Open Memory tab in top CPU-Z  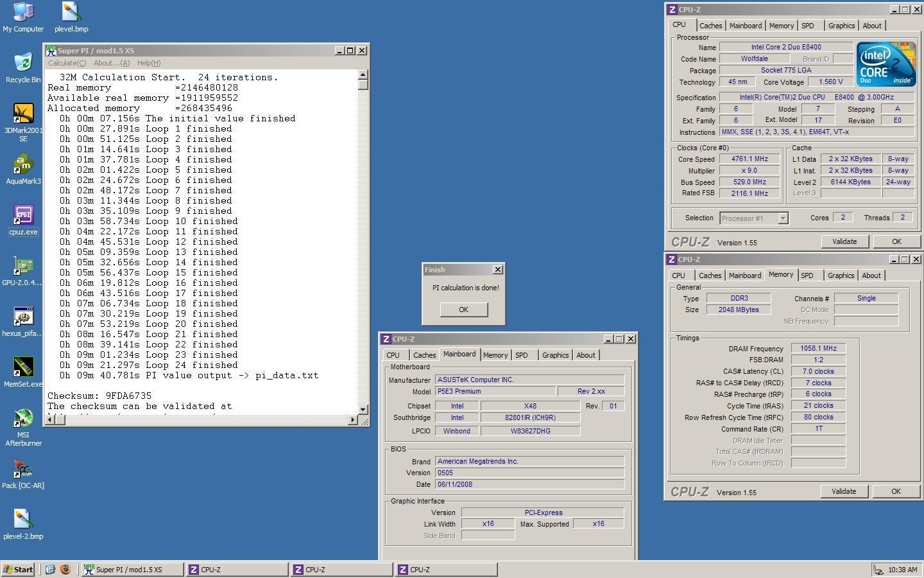(782, 26)
